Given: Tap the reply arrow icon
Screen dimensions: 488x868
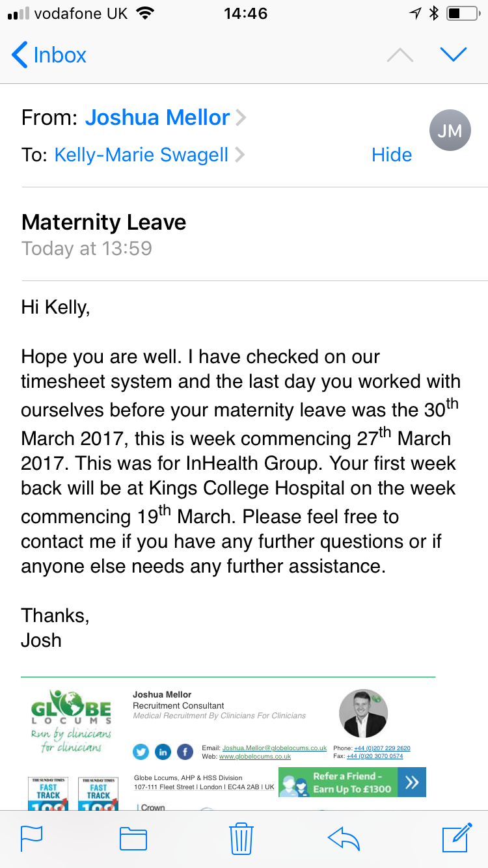Looking at the screenshot, I should [344, 838].
